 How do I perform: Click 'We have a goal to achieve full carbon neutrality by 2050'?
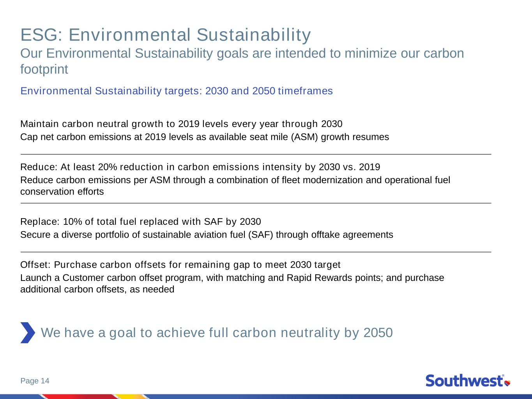click(x=217, y=333)
